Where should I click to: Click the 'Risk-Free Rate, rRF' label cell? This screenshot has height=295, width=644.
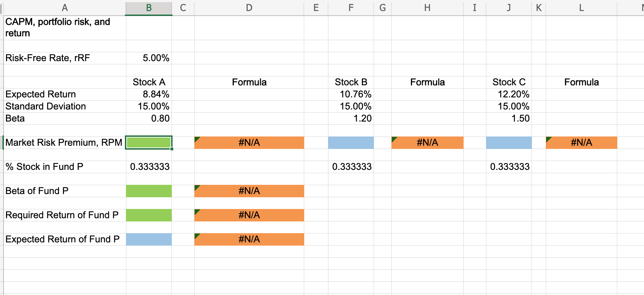65,58
